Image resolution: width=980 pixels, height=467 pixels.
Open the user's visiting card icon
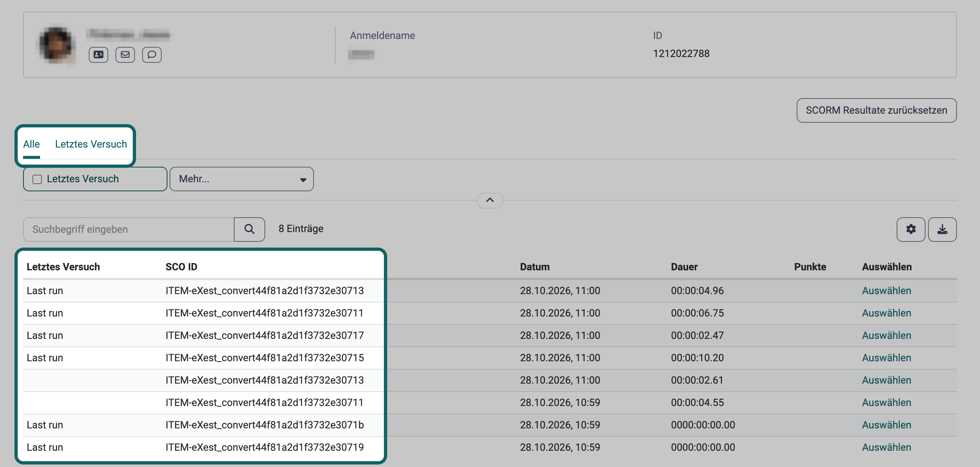coord(98,55)
